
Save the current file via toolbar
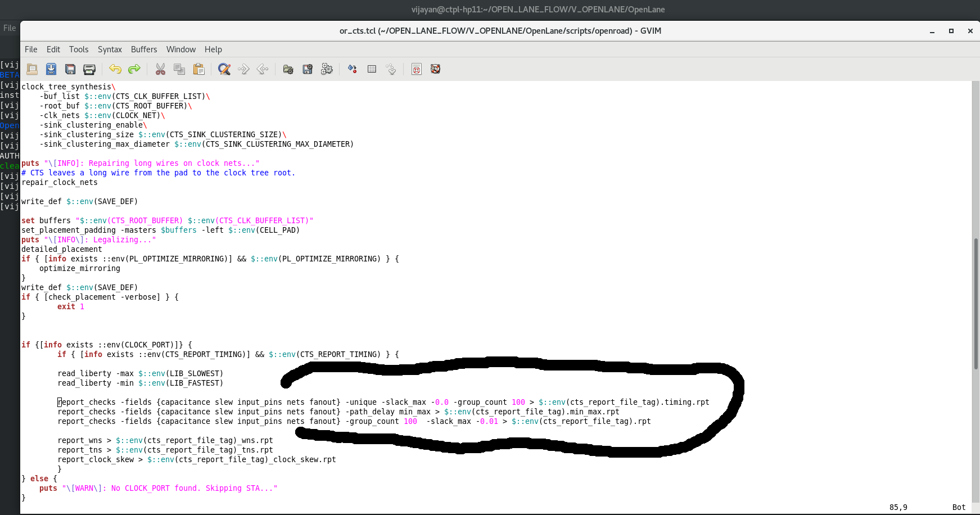51,69
